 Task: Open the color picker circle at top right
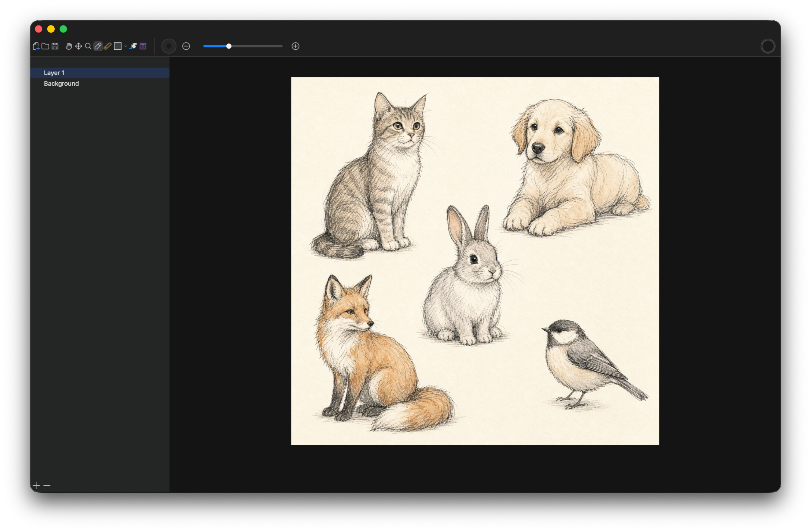point(768,46)
